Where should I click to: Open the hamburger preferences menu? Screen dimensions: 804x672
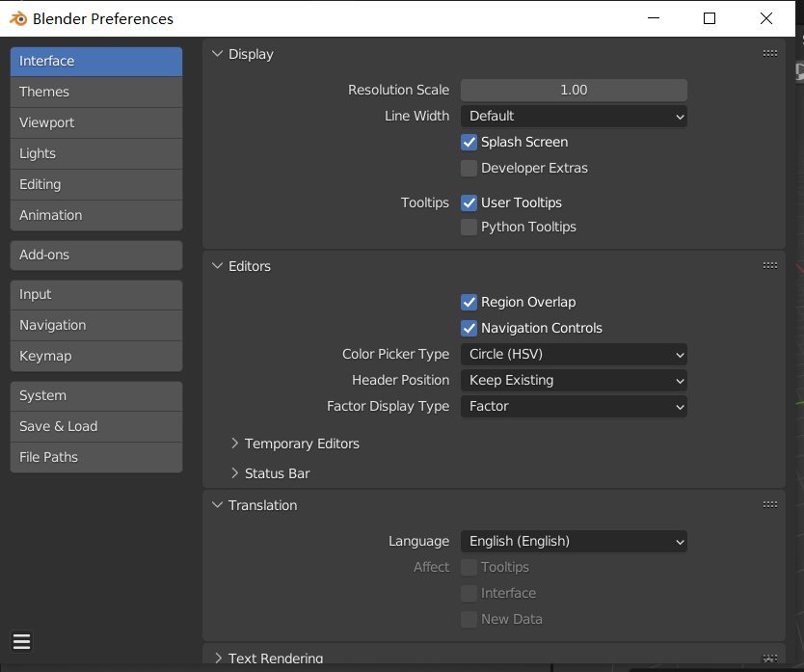point(22,642)
